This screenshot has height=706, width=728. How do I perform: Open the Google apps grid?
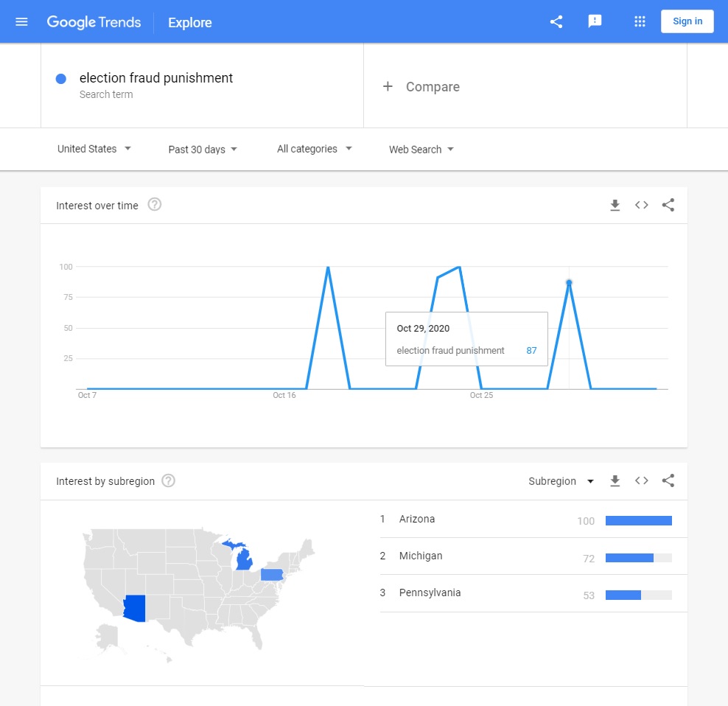pyautogui.click(x=640, y=21)
